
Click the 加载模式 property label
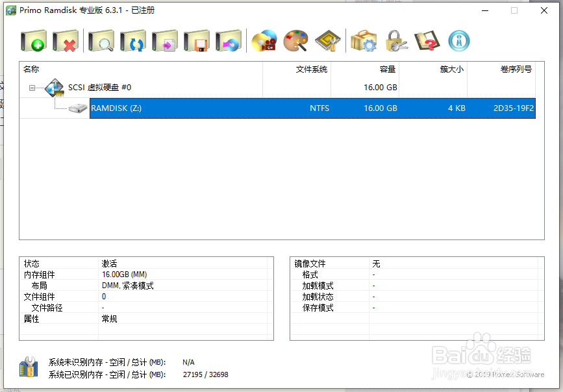click(318, 286)
